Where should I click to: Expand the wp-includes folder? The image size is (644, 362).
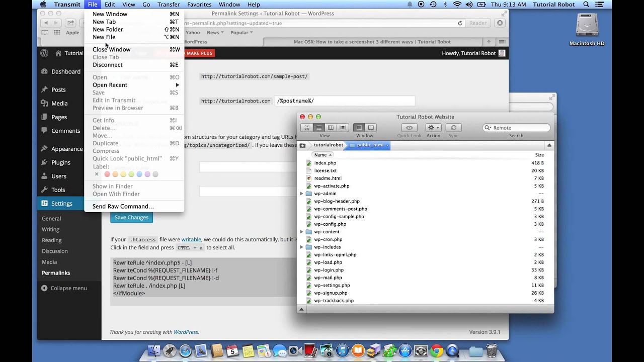[301, 247]
